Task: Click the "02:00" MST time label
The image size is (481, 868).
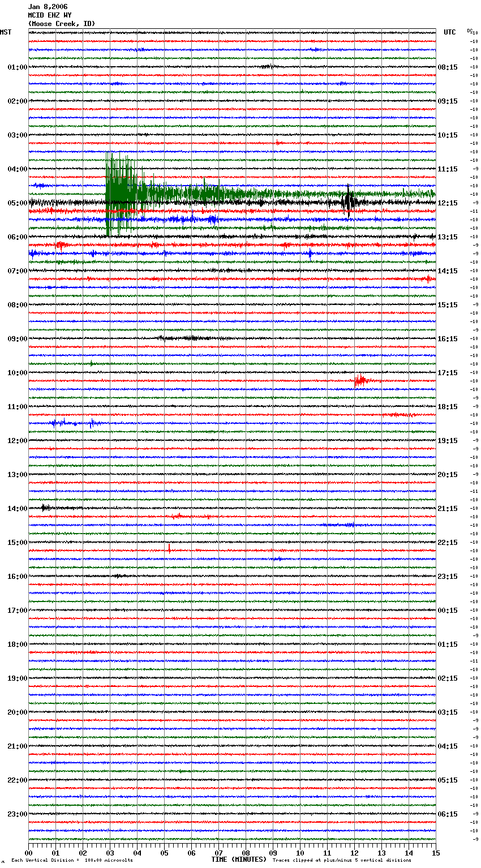Action: (x=18, y=101)
